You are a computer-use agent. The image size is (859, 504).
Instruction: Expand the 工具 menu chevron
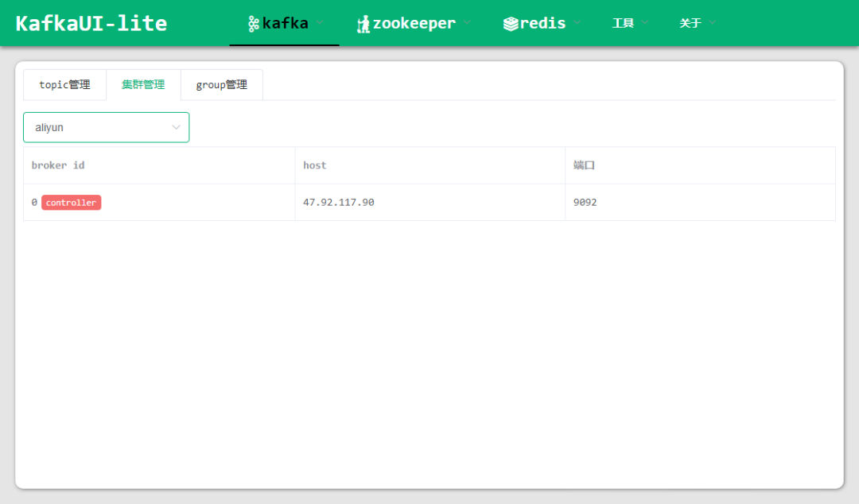click(x=645, y=22)
